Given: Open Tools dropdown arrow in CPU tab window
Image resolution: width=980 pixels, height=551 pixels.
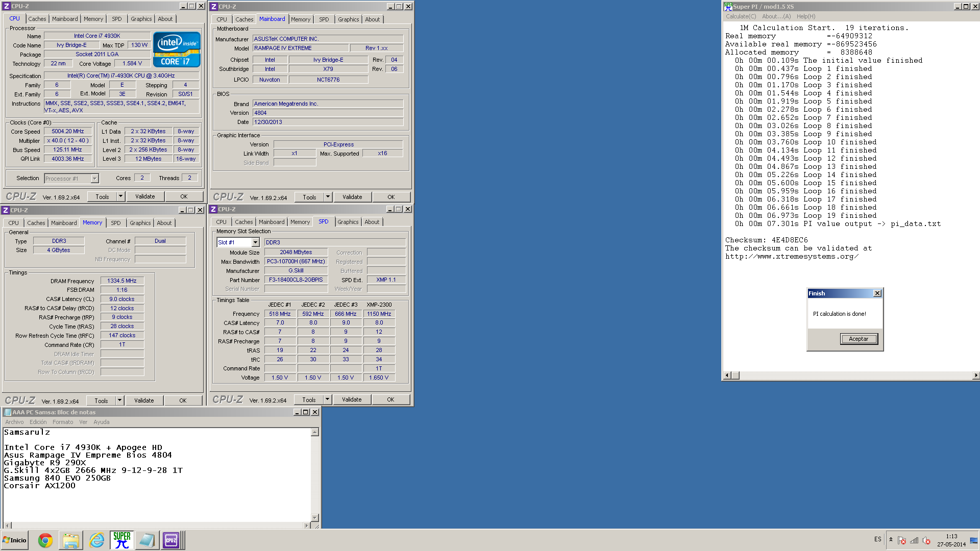Looking at the screenshot, I should pos(120,196).
